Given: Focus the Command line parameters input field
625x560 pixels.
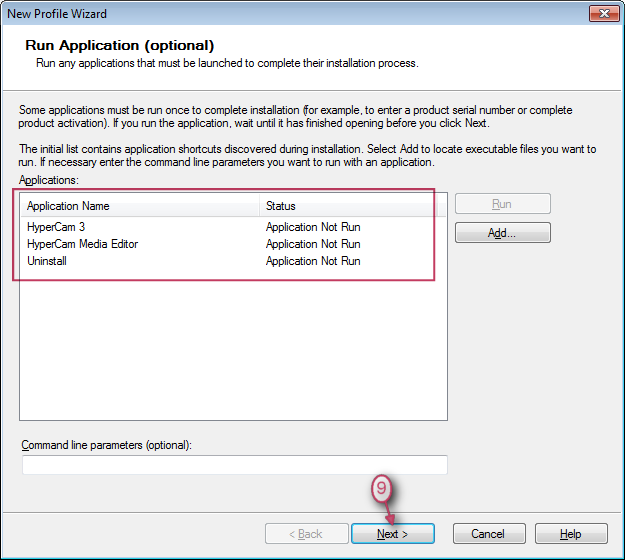Looking at the screenshot, I should (x=235, y=465).
